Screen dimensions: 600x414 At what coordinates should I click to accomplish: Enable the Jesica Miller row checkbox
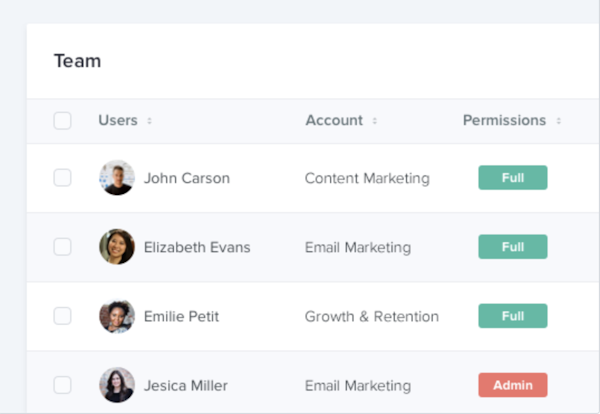(x=62, y=385)
